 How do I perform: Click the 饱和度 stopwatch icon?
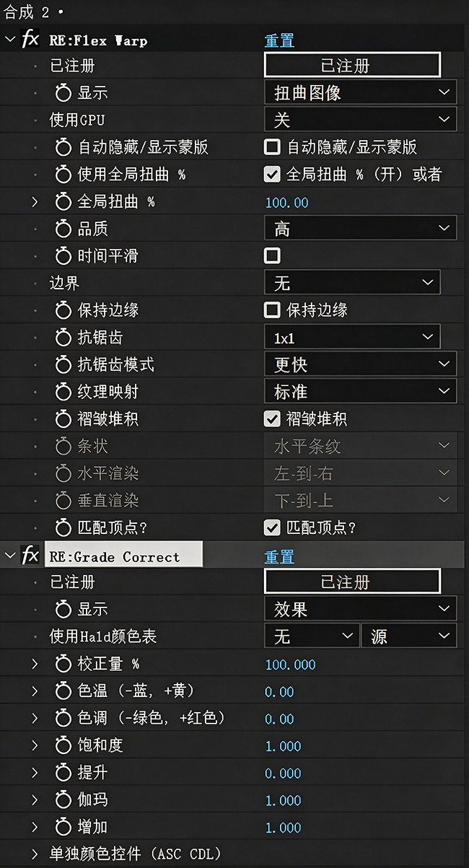point(63,745)
